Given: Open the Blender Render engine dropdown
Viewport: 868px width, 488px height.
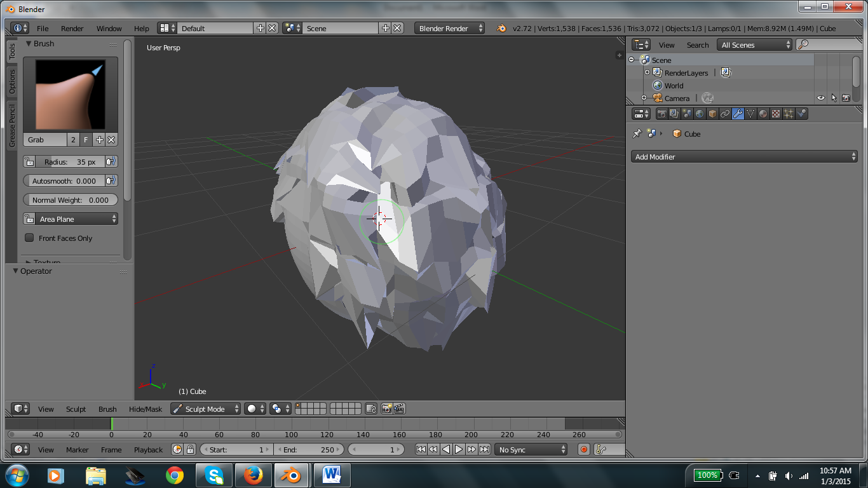Looking at the screenshot, I should [x=450, y=28].
